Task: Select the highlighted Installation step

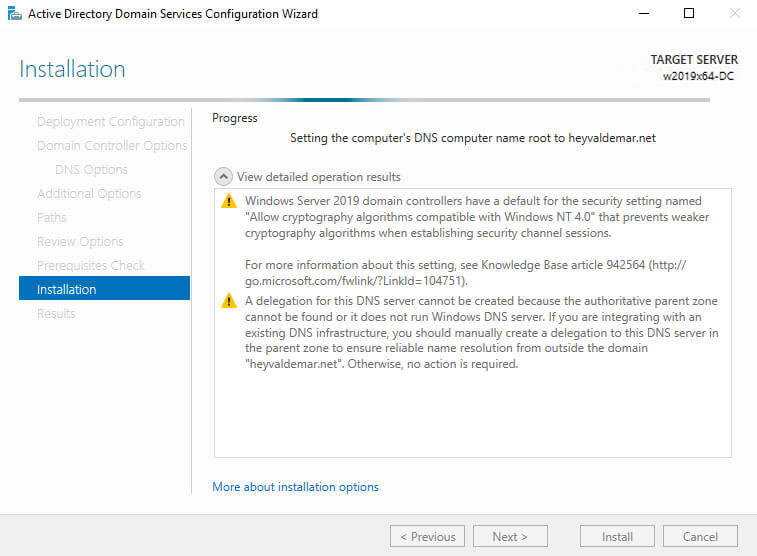Action: click(104, 288)
